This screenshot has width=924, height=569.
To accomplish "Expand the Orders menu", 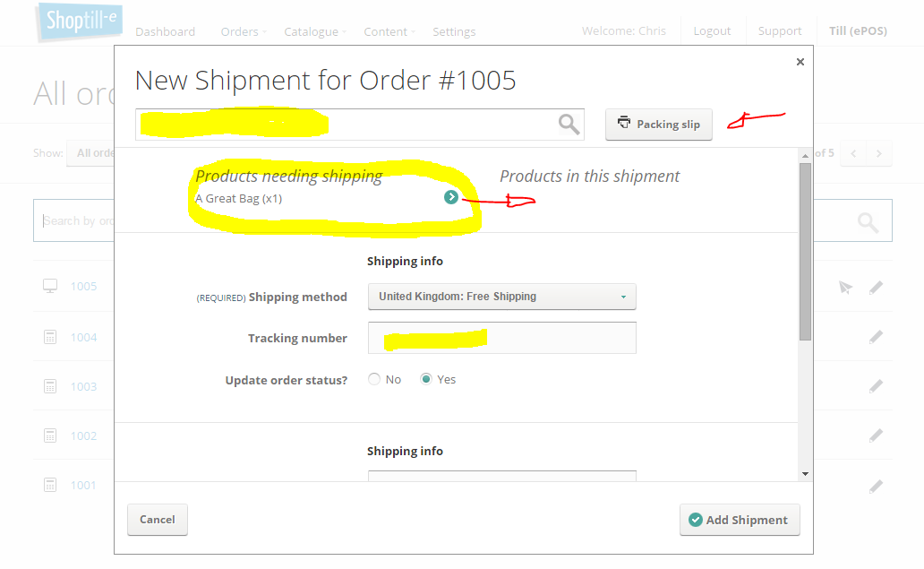I will click(244, 32).
